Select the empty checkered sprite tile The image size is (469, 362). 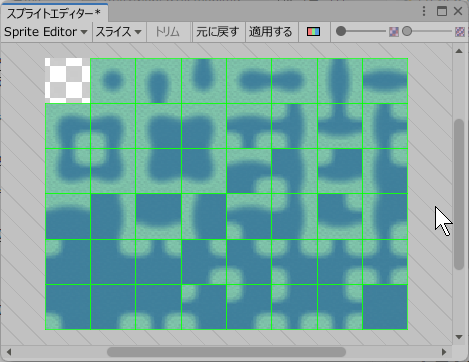click(68, 81)
